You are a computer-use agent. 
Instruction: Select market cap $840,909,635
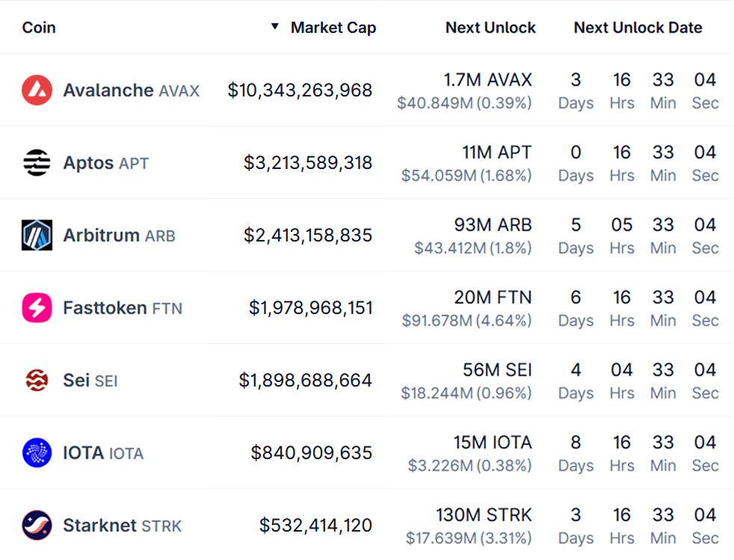click(311, 453)
